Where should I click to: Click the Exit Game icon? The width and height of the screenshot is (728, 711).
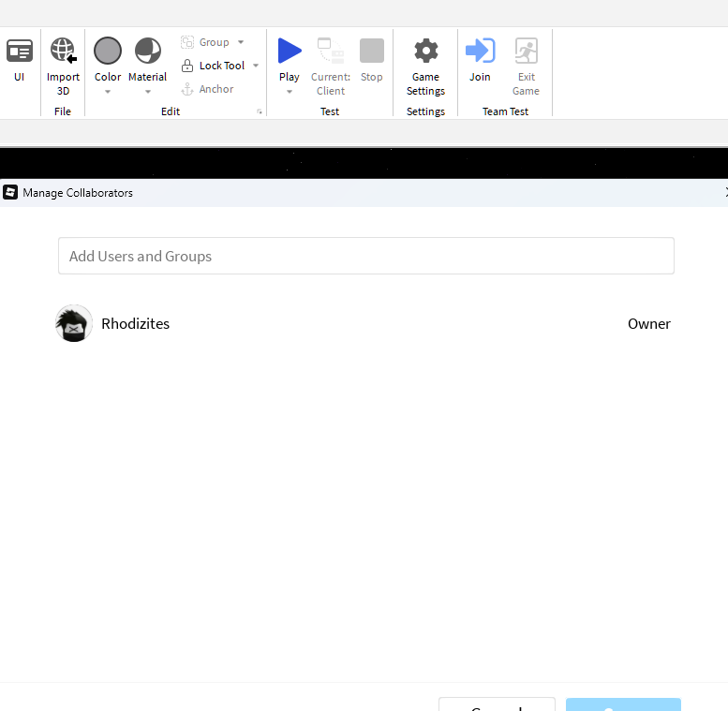526,51
